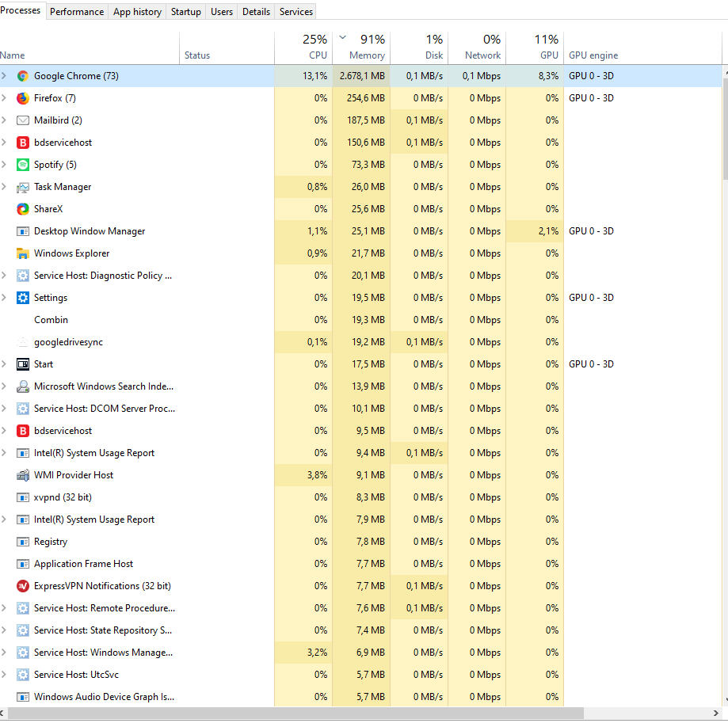Screen dimensions: 728x727
Task: Expand the Task Manager process row
Action: pos(4,187)
